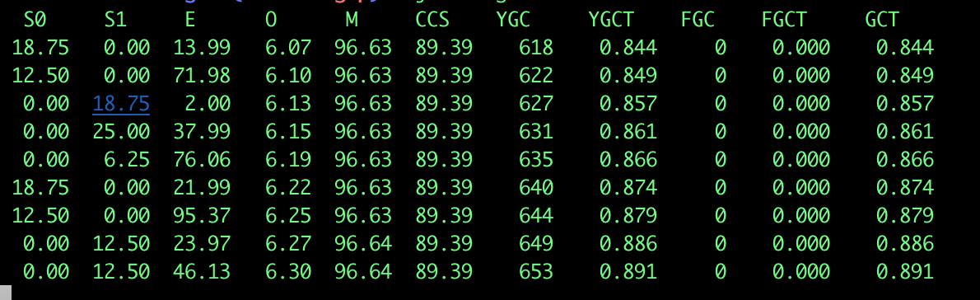The image size is (980, 300).
Task: Click FGCT value 0.000 in the YGC 640 row
Action: tap(801, 187)
